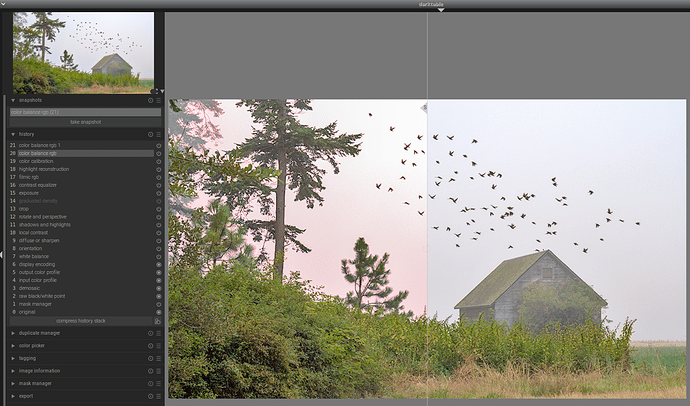
Task: Click the always-on icon for original
Action: click(x=158, y=312)
